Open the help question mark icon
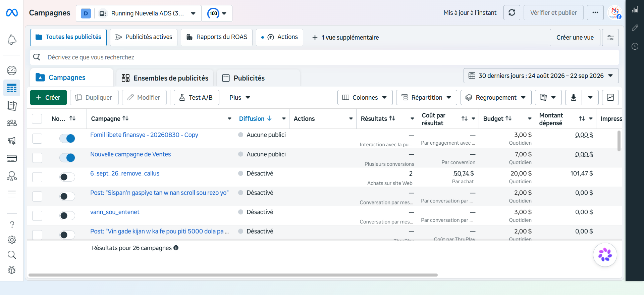Viewport: 644px width, 295px height. point(12,224)
